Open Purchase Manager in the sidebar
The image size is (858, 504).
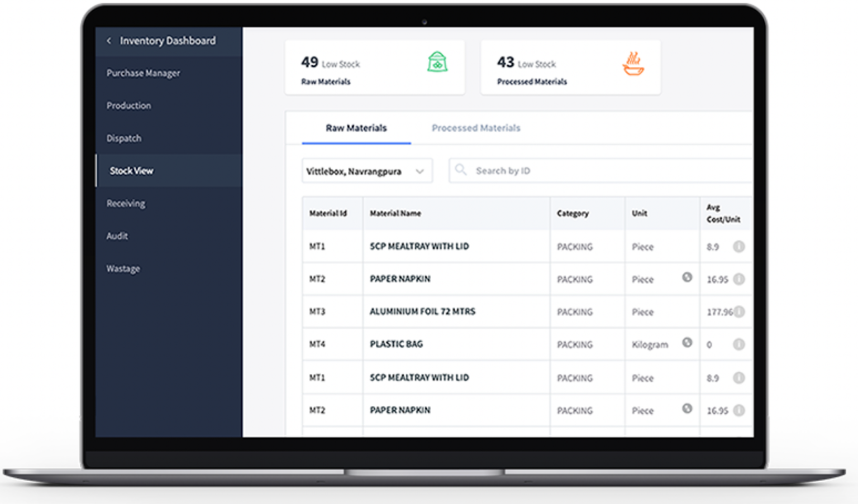[143, 73]
